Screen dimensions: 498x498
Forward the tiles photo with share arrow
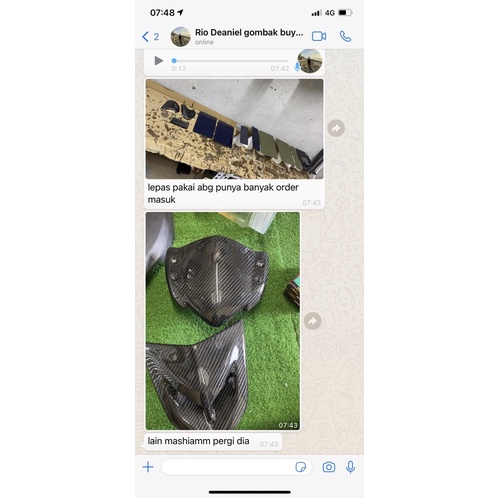click(336, 128)
